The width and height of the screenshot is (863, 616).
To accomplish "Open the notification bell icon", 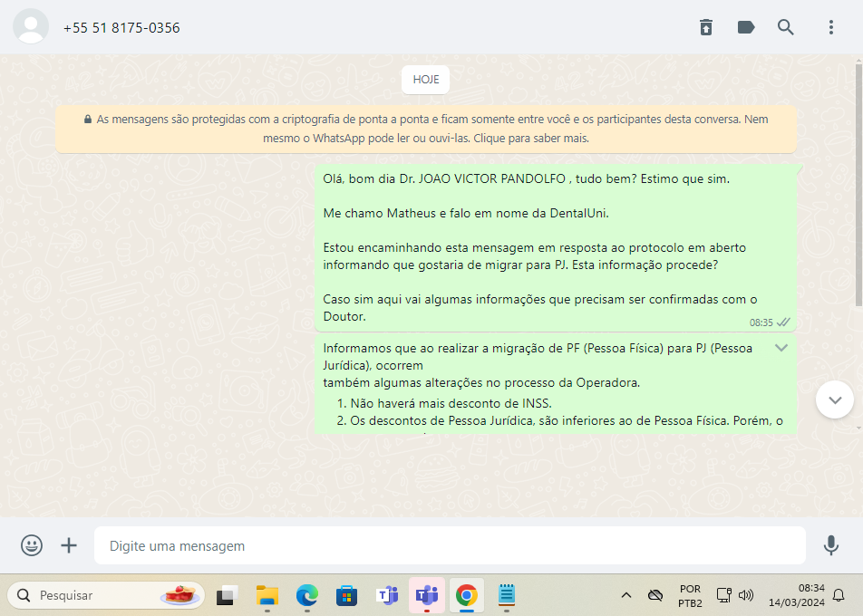I will pyautogui.click(x=839, y=595).
